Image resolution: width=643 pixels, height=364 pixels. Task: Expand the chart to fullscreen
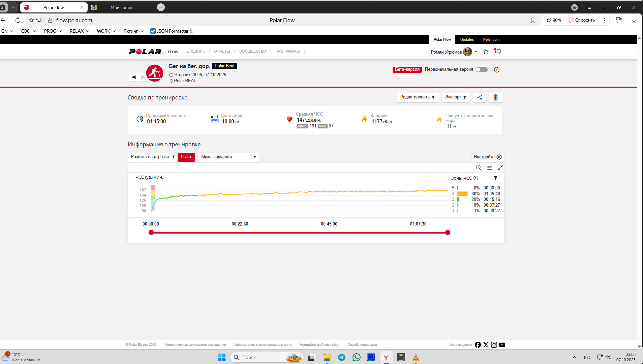point(500,168)
